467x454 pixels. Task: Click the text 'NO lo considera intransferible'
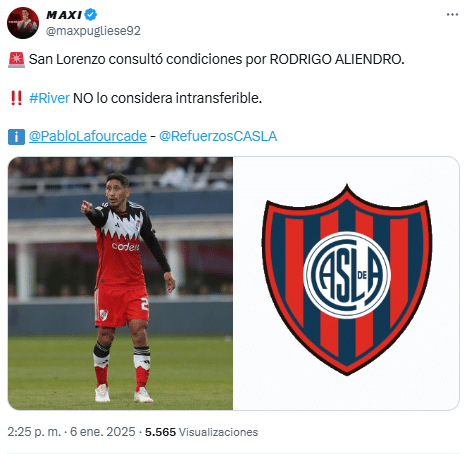(x=167, y=98)
